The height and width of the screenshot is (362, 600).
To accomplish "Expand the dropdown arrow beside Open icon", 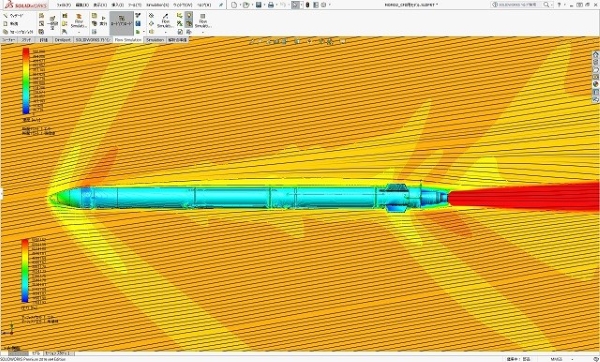I will click(252, 5).
